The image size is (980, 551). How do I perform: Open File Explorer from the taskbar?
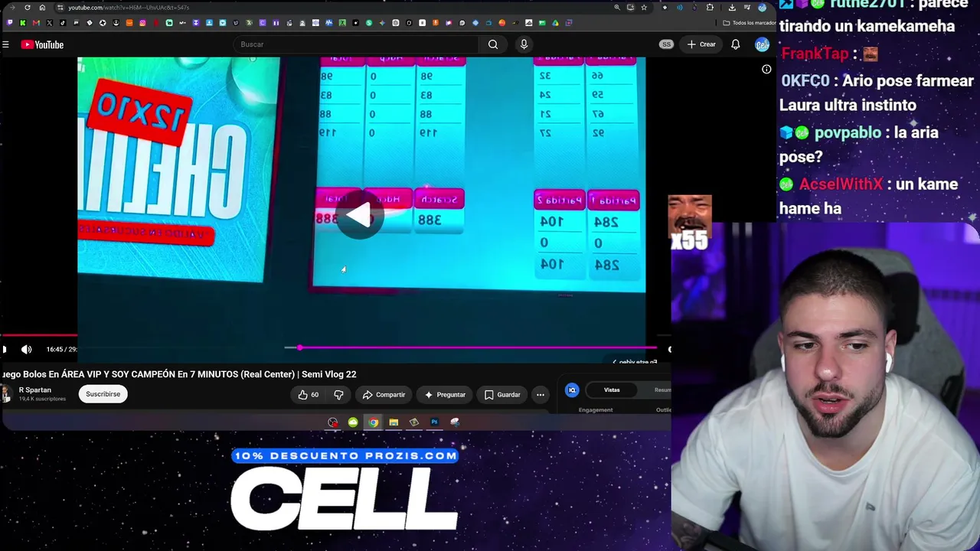394,422
